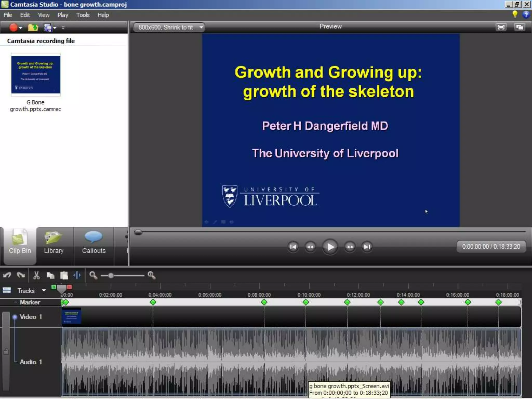The width and height of the screenshot is (532, 399).
Task: Open the Tools menu
Action: click(83, 15)
